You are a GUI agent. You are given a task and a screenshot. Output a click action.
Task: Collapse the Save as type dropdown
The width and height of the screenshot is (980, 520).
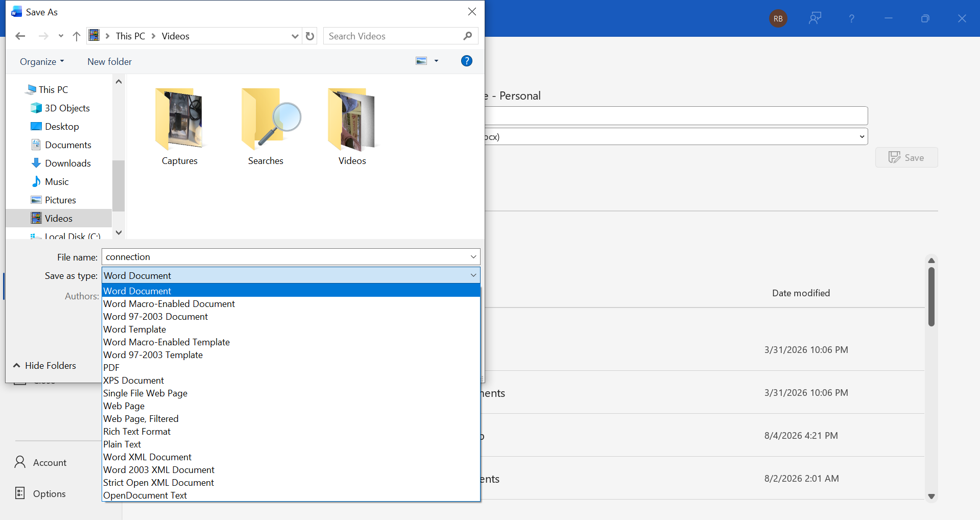click(x=473, y=275)
